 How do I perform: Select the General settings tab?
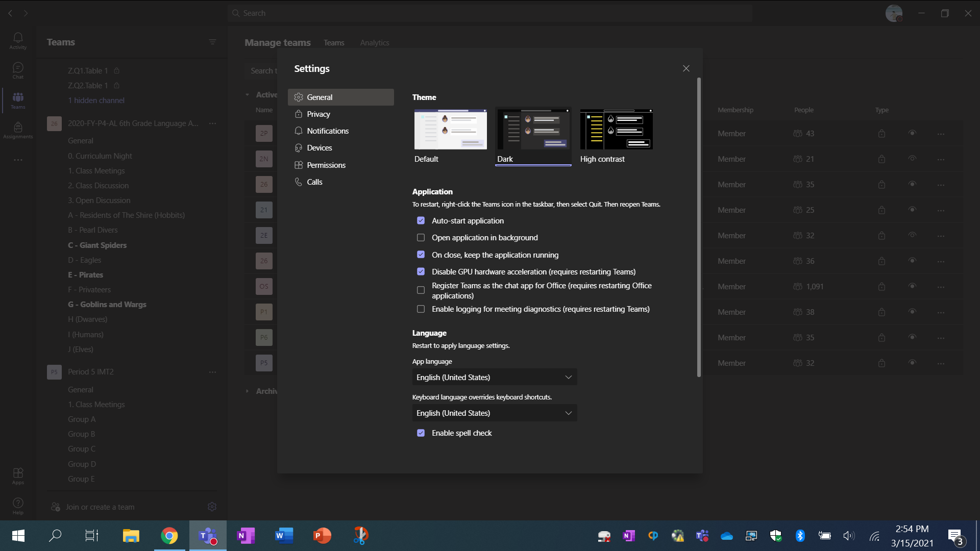[x=341, y=97]
